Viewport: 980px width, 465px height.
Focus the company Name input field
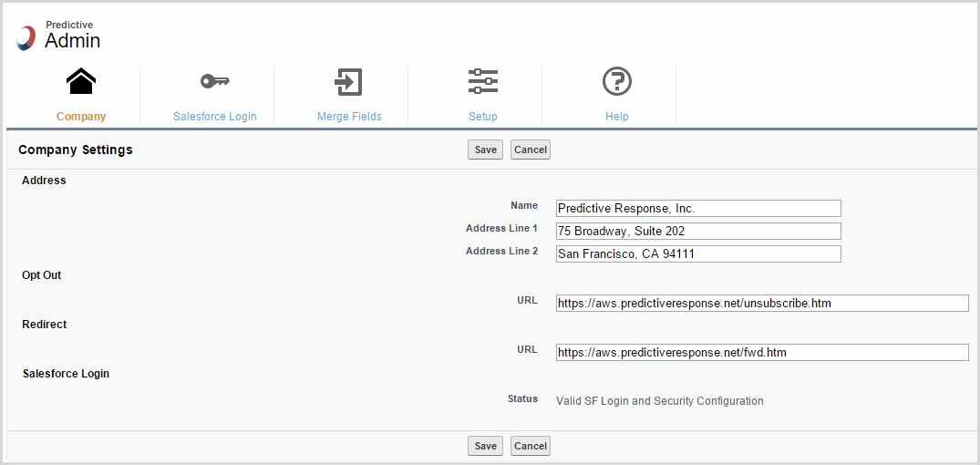697,209
